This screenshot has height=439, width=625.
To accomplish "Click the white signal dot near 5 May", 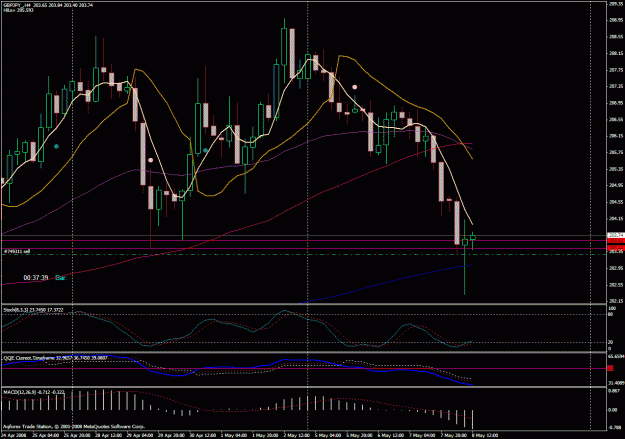I will (x=354, y=87).
